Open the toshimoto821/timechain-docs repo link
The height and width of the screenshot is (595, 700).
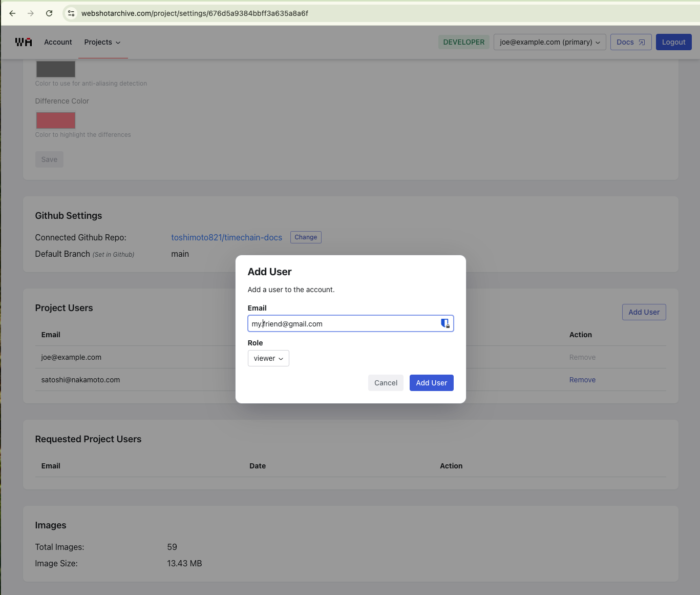pyautogui.click(x=226, y=237)
